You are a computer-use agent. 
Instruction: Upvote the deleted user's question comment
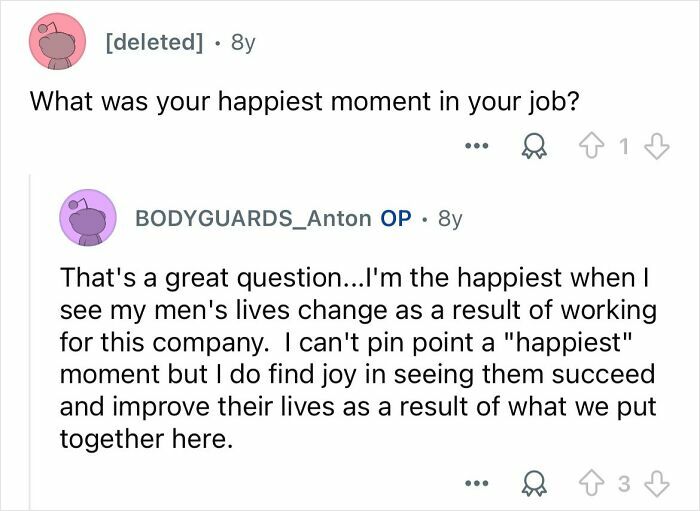pos(591,147)
